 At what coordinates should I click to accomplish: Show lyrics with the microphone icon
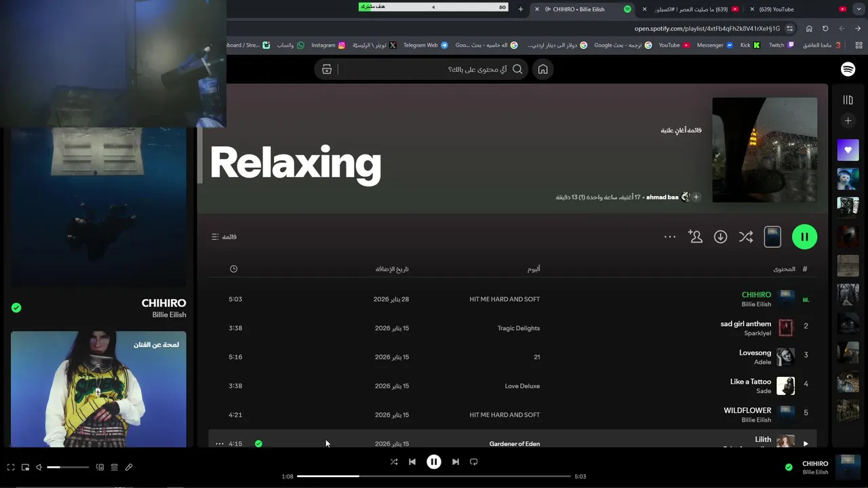tap(129, 467)
